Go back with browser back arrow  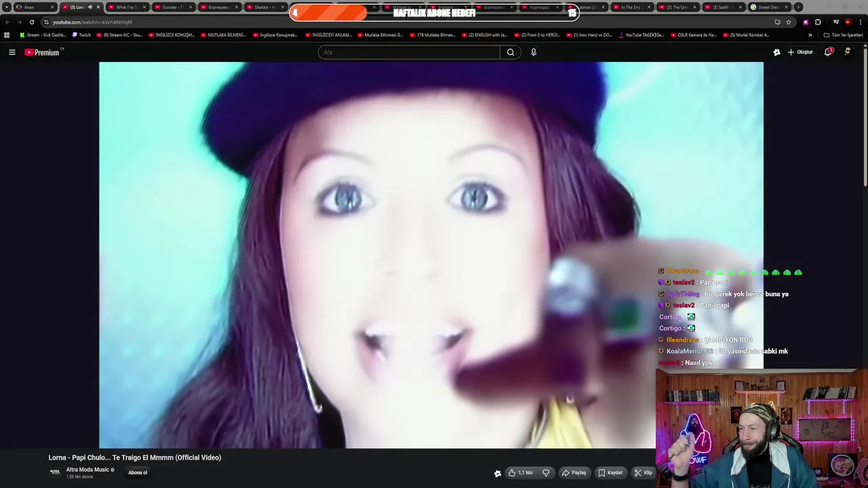click(7, 22)
